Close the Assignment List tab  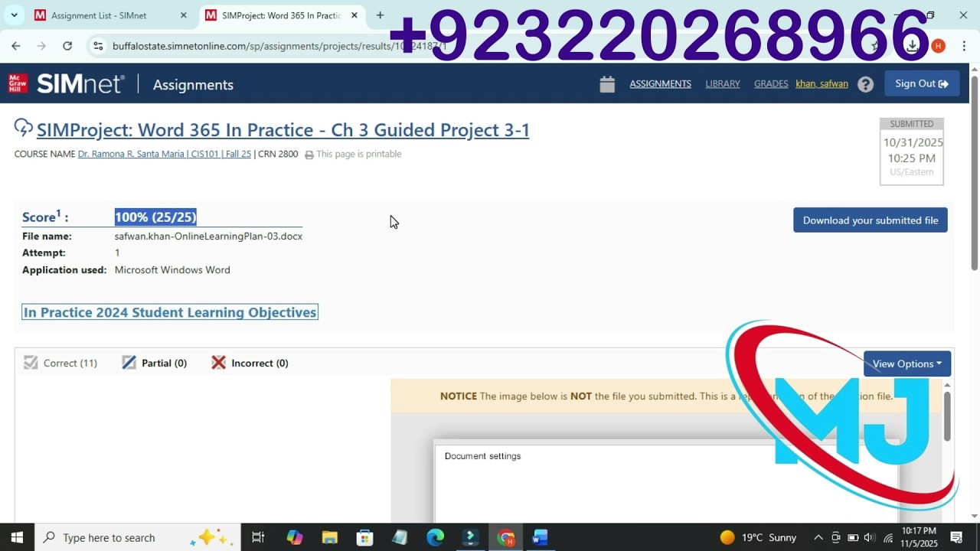coord(183,15)
